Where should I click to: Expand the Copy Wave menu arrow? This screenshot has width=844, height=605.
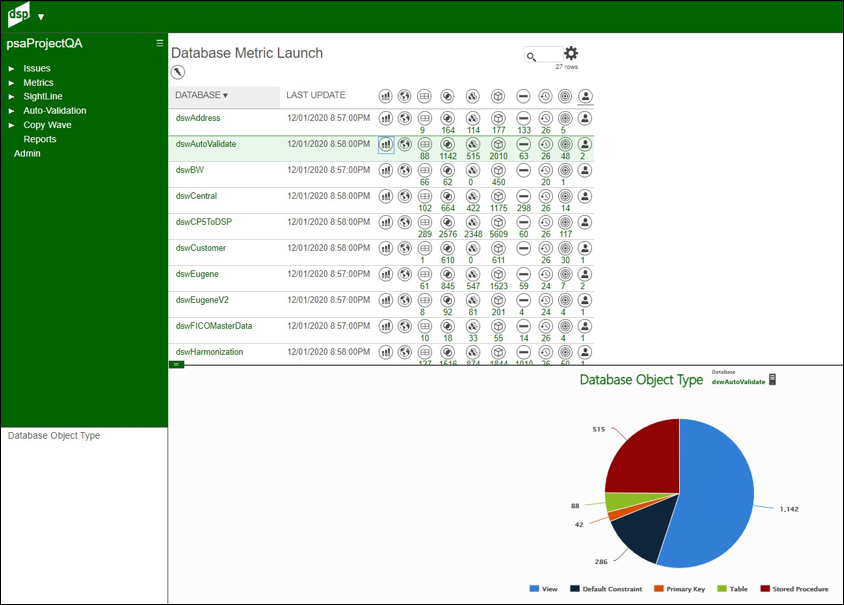[x=11, y=125]
